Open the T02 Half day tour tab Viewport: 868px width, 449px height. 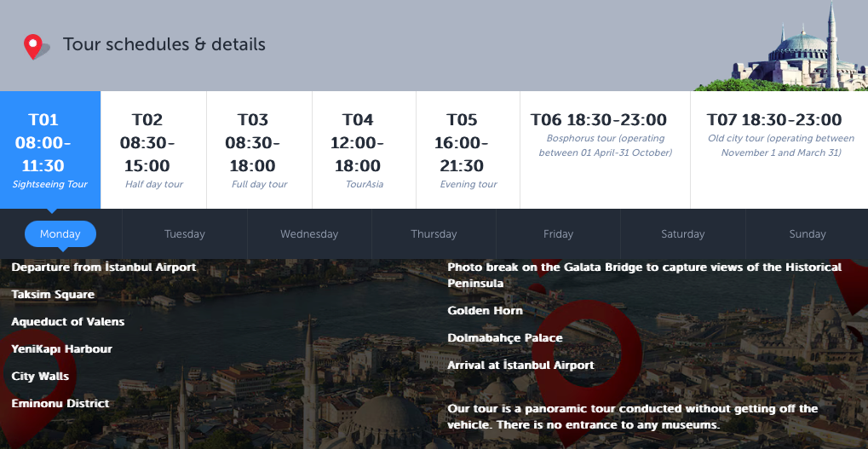(153, 150)
